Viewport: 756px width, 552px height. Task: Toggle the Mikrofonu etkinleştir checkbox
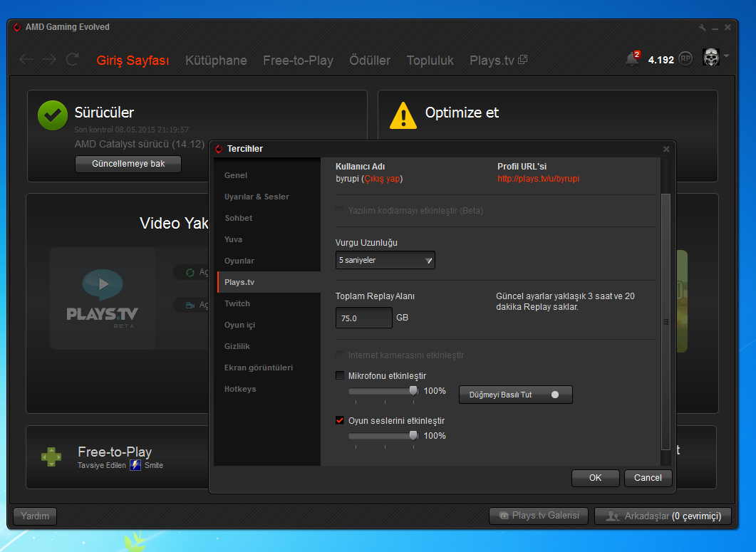(340, 375)
